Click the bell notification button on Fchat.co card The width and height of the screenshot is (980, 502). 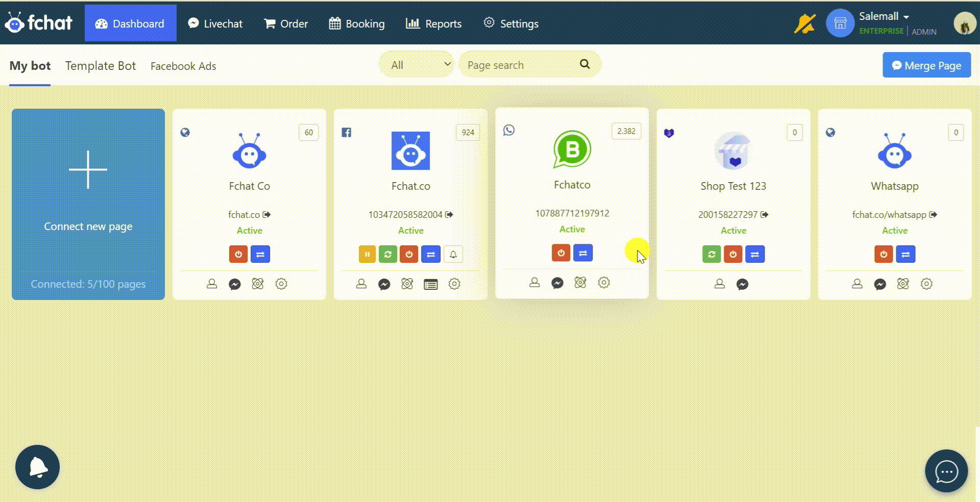coord(453,254)
